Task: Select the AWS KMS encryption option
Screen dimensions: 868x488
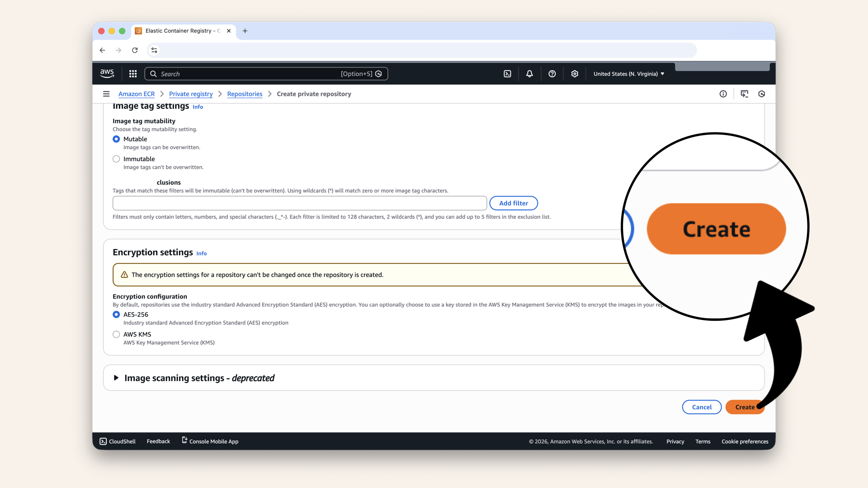Action: 116,334
